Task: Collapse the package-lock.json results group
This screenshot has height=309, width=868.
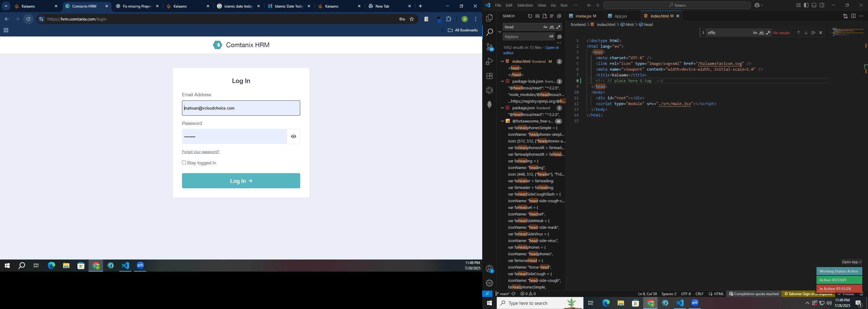Action: [x=502, y=81]
